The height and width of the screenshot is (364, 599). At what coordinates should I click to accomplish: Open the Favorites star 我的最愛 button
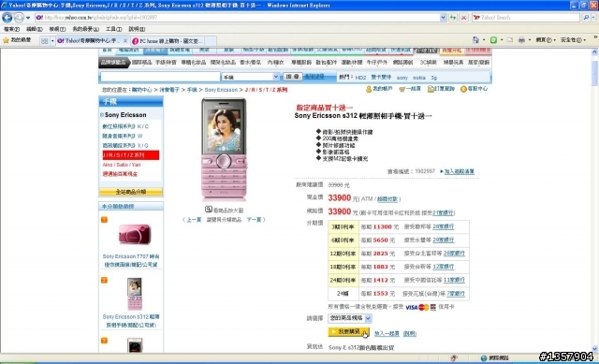coord(17,40)
